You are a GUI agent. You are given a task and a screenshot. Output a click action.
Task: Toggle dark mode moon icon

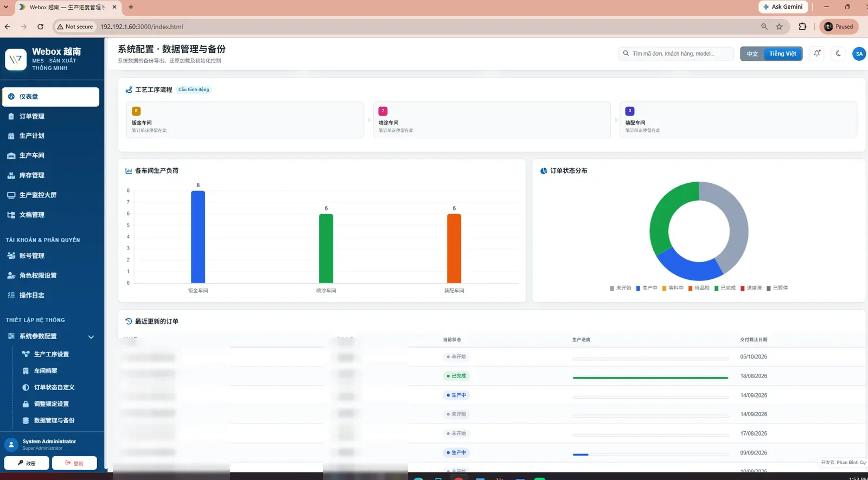(838, 53)
